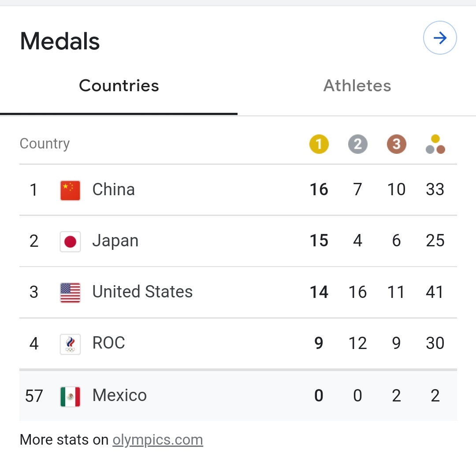This screenshot has width=476, height=468.
Task: Click the total medals column icon
Action: [435, 144]
